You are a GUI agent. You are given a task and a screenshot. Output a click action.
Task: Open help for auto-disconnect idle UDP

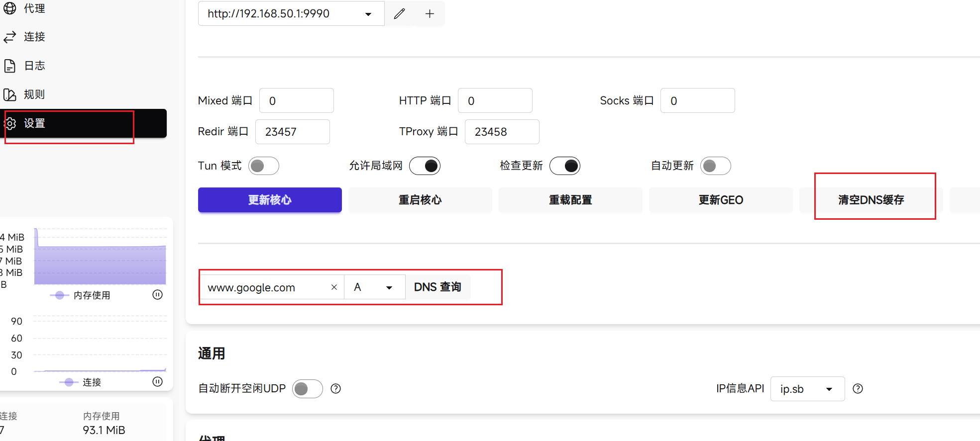[336, 389]
